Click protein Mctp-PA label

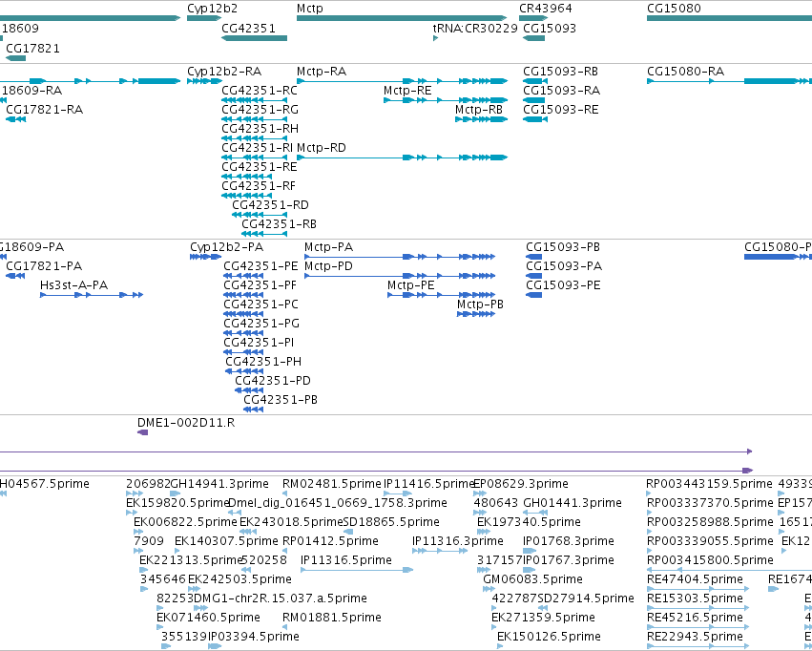pos(328,247)
